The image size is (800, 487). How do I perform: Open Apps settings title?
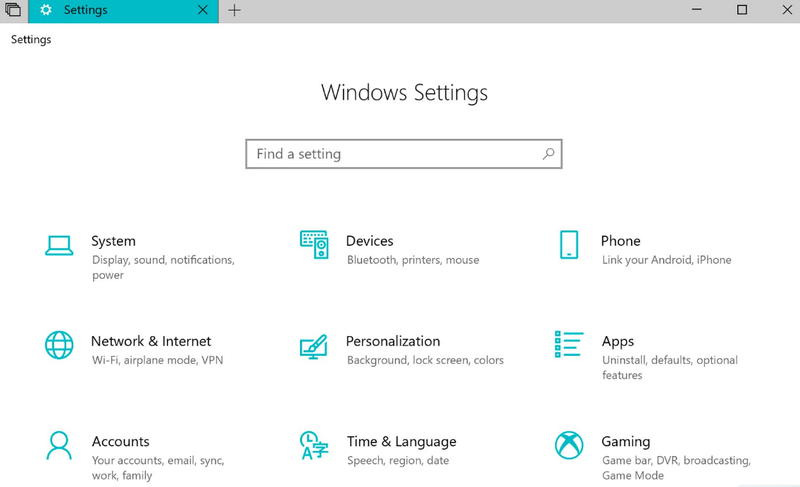pyautogui.click(x=618, y=342)
